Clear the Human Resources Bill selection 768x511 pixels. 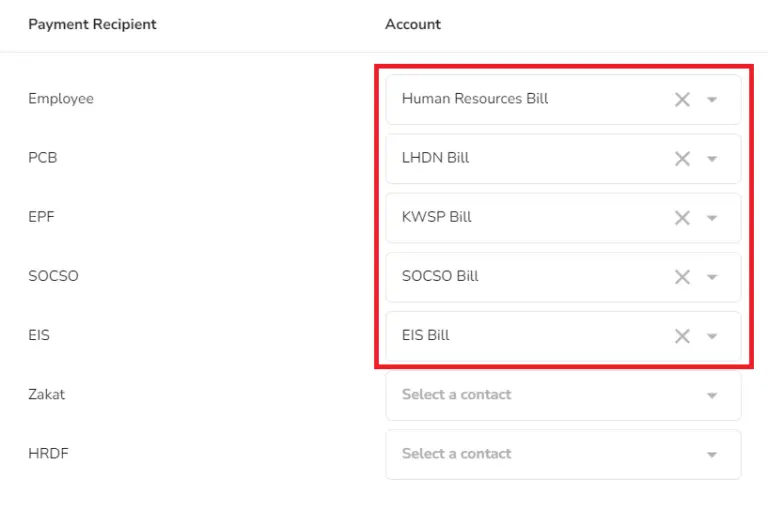point(682,99)
